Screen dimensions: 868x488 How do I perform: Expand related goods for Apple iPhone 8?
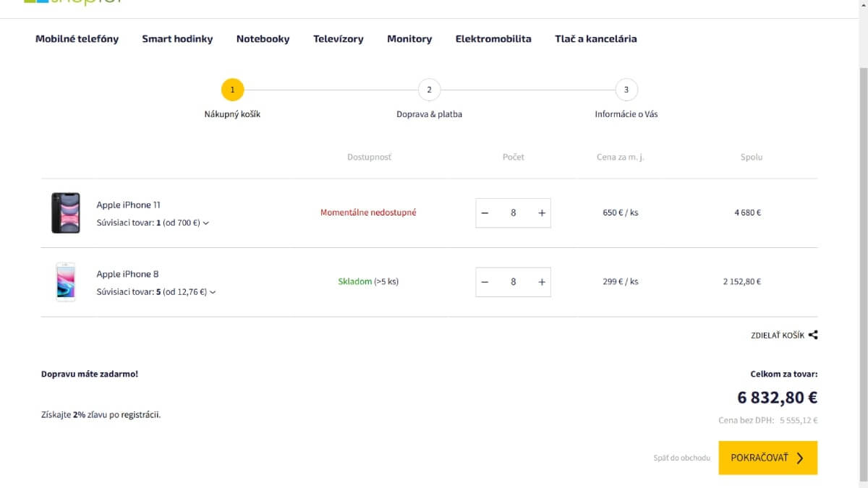pyautogui.click(x=156, y=292)
